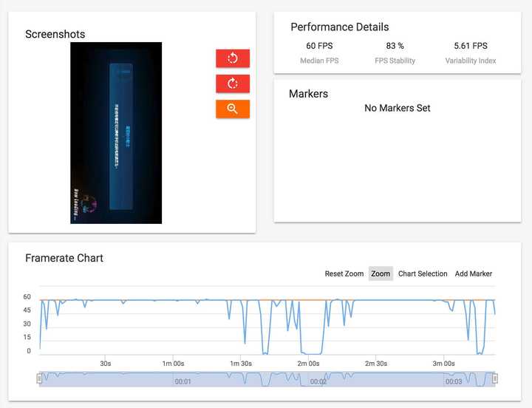This screenshot has height=408, width=532.
Task: Click the No Markers Set message
Action: click(398, 108)
